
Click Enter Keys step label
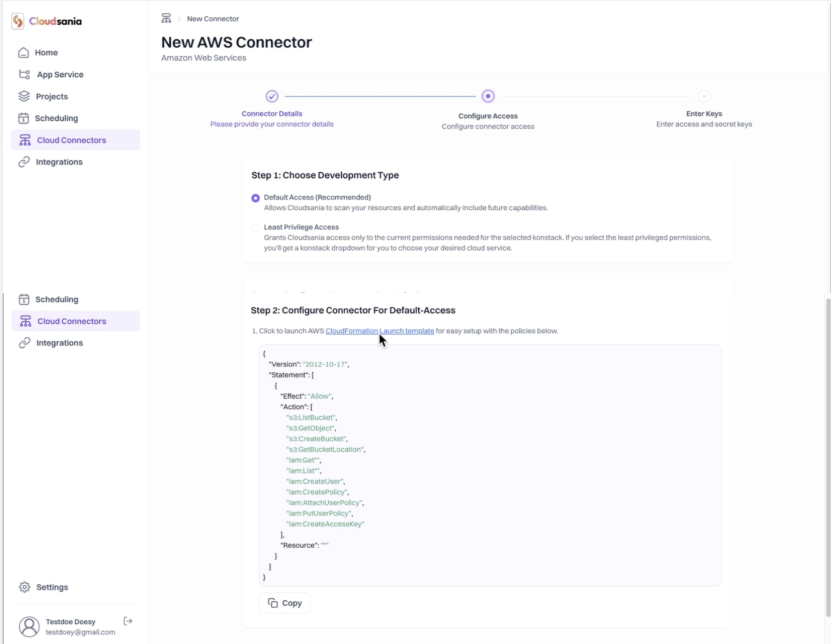coord(704,113)
